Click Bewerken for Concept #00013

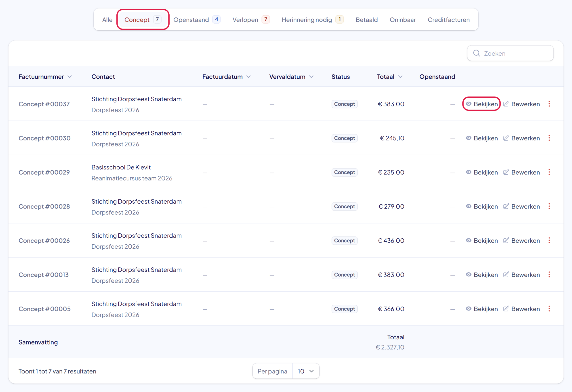click(x=521, y=275)
